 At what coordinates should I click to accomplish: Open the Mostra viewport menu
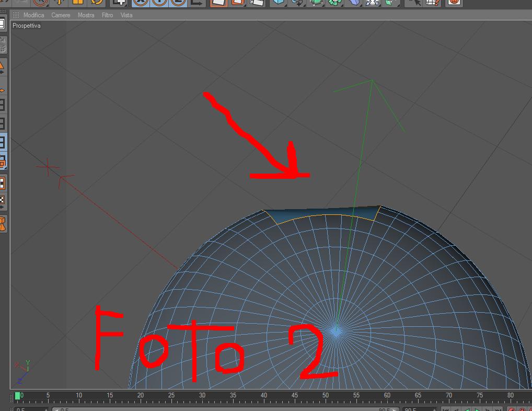click(x=86, y=15)
